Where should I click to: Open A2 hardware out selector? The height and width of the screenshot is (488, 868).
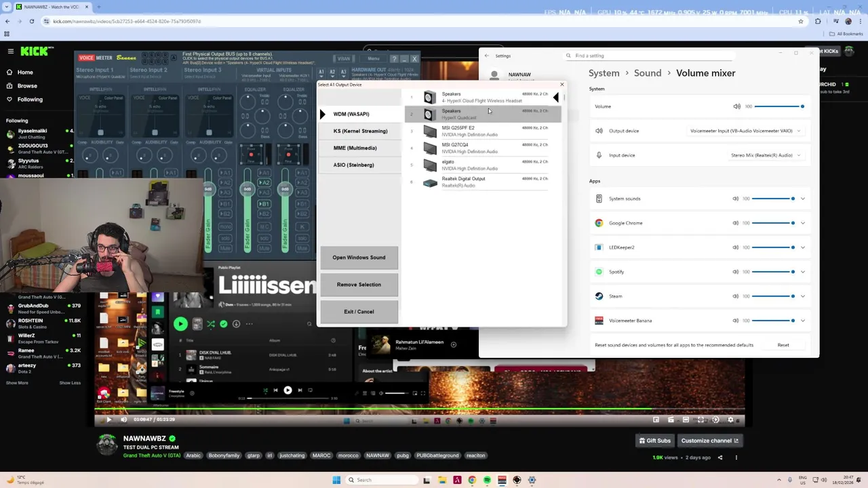(x=332, y=73)
